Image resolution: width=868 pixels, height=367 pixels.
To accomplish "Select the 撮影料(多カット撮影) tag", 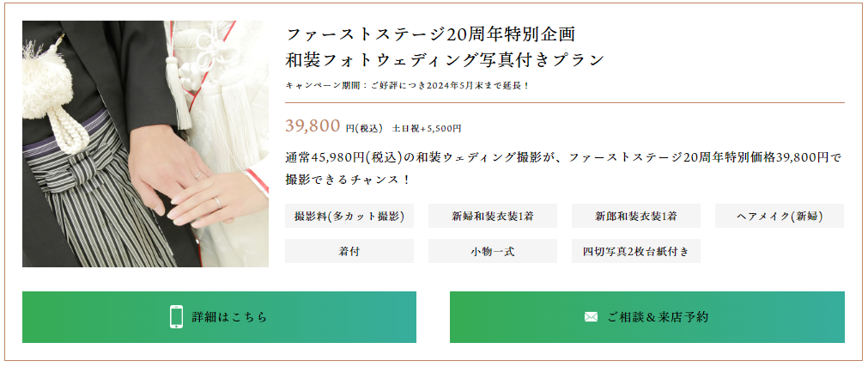I will click(x=349, y=216).
